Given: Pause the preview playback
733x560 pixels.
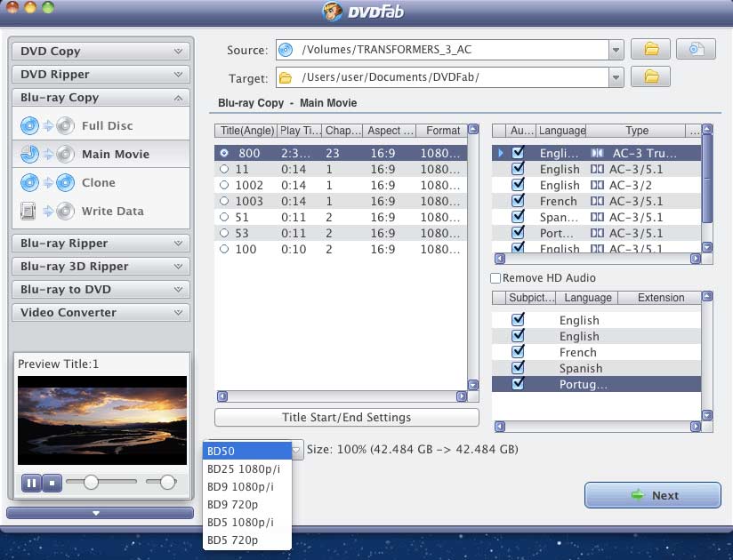Looking at the screenshot, I should tap(31, 483).
